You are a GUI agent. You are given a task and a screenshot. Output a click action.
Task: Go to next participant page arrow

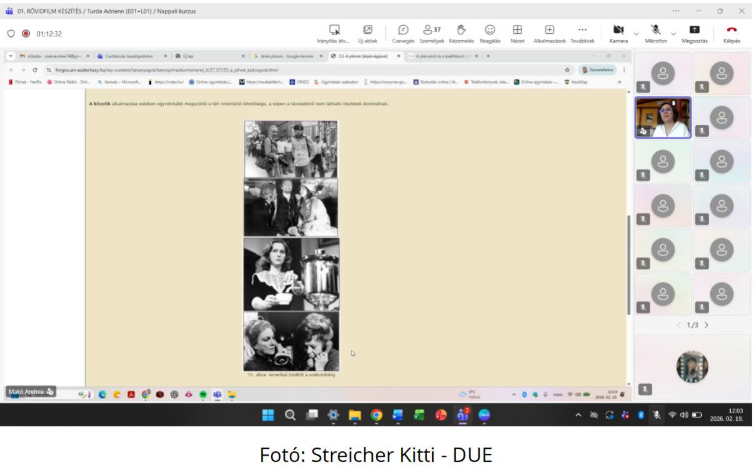[x=706, y=325]
